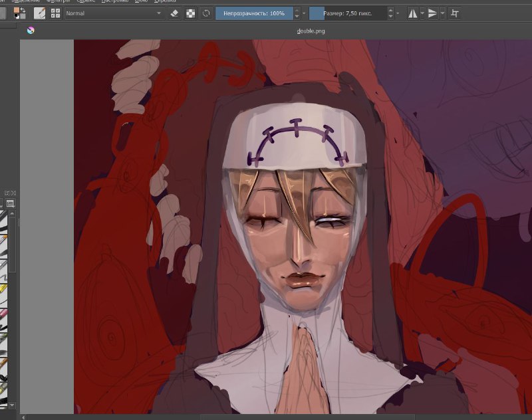This screenshot has height=420, width=532.
Task: Toggle eraser mode
Action: pos(174,13)
